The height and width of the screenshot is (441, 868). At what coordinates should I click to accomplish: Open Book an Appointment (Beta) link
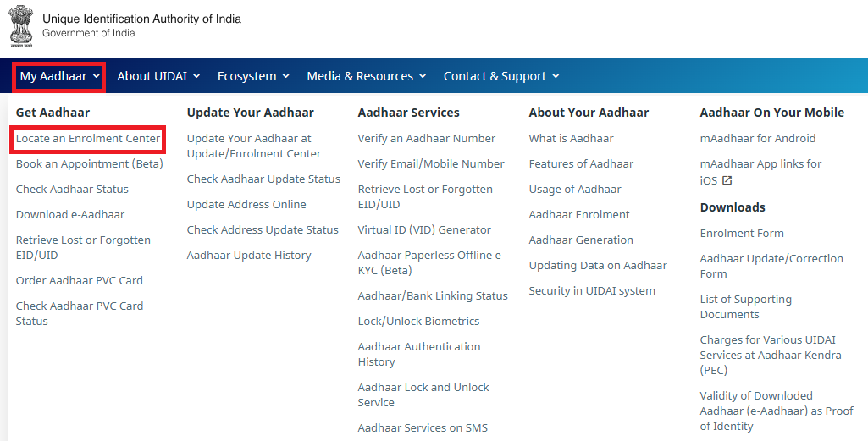pos(90,163)
